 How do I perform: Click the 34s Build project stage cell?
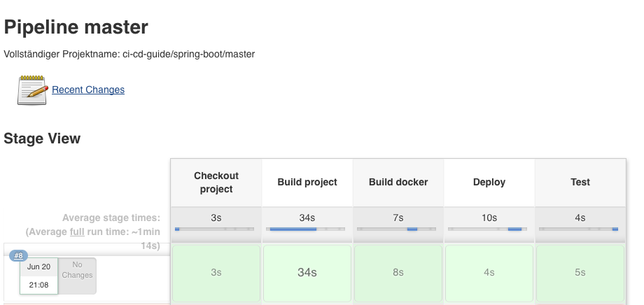[x=307, y=273]
